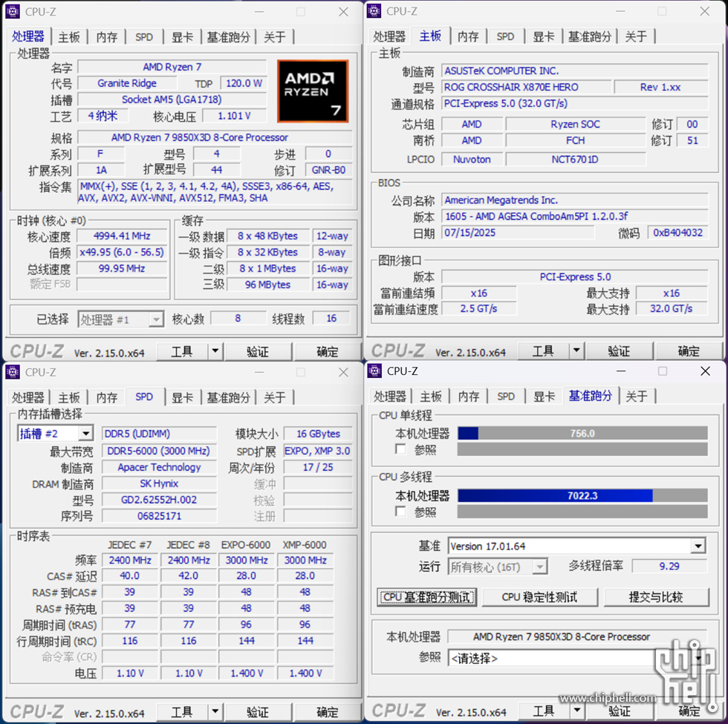Click the CPU 基准跑分测试 button
728x724 pixels.
[426, 596]
